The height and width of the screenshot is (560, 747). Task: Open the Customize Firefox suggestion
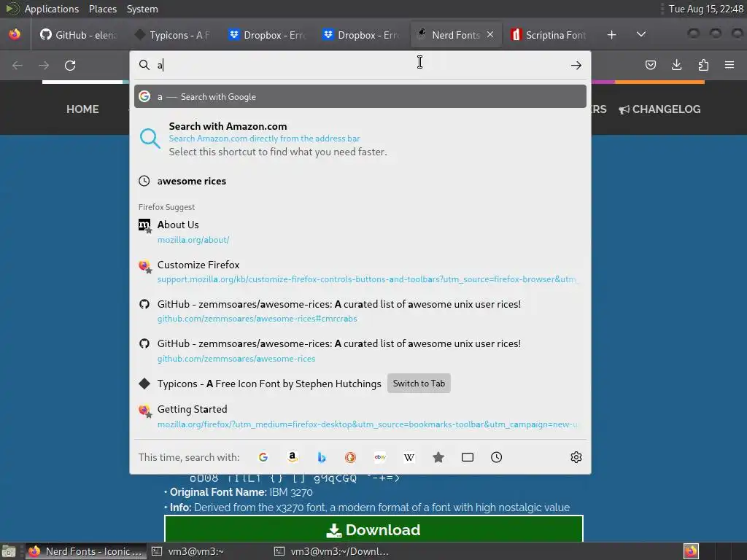click(360, 272)
